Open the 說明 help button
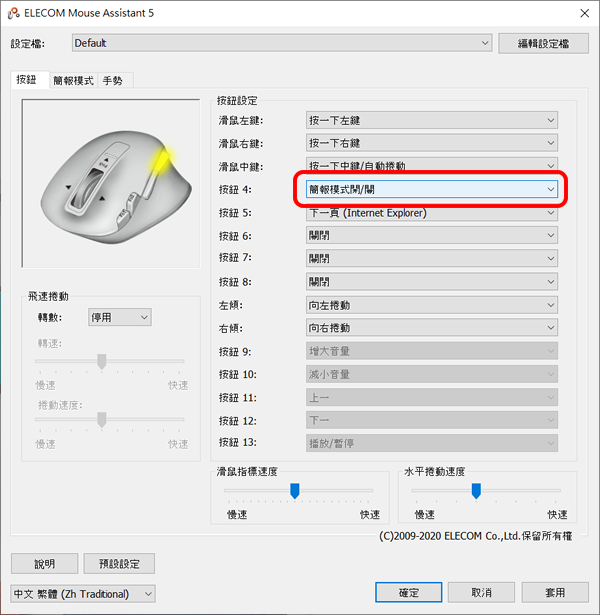This screenshot has height=615, width=600. (x=44, y=564)
